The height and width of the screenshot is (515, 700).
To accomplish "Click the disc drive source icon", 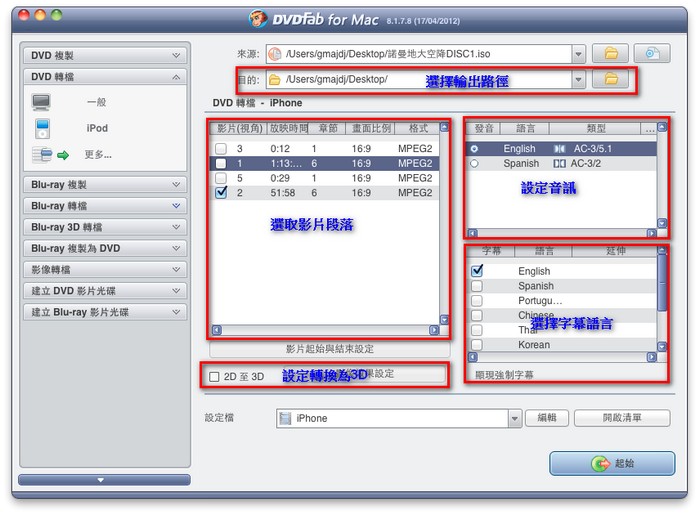I will (651, 54).
